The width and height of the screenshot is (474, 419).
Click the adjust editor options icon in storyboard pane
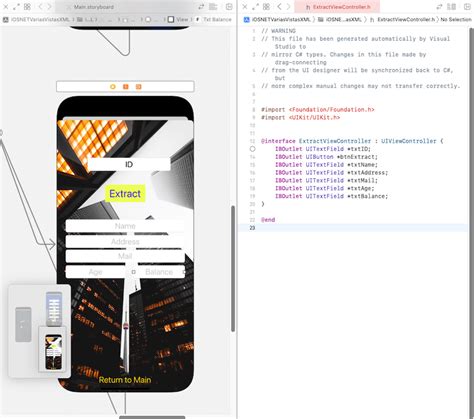pos(213,7)
